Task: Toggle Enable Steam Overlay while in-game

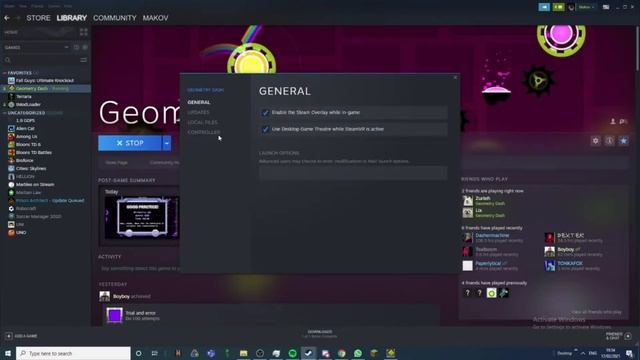Action: point(265,113)
